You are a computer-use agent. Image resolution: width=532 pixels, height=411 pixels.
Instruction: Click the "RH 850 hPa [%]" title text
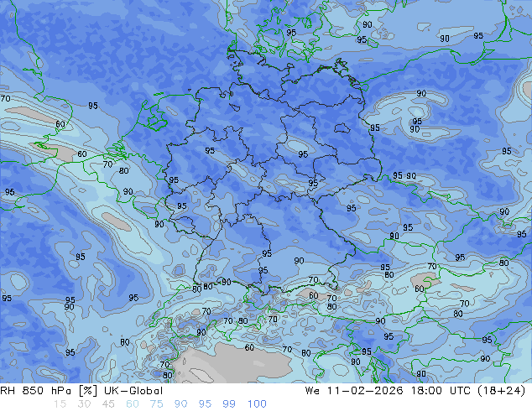point(49,391)
